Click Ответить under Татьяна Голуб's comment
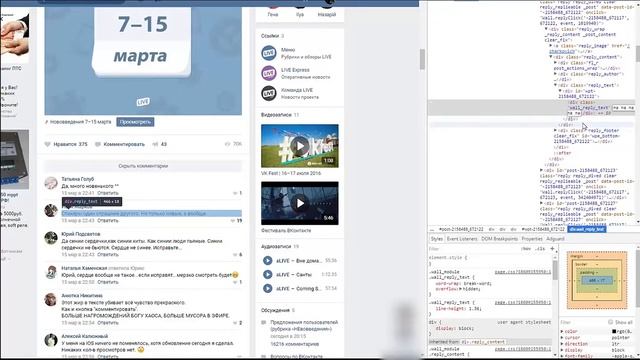The width and height of the screenshot is (640, 360). click(x=108, y=193)
